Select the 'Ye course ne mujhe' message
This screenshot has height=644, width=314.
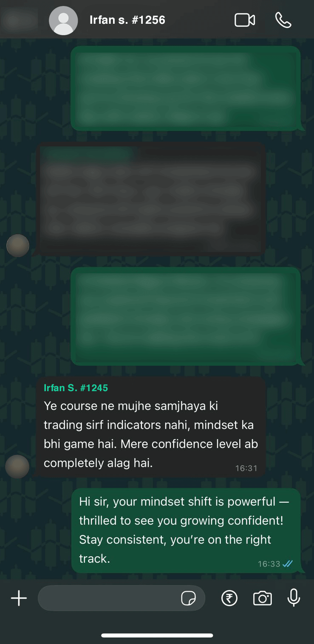[151, 427]
